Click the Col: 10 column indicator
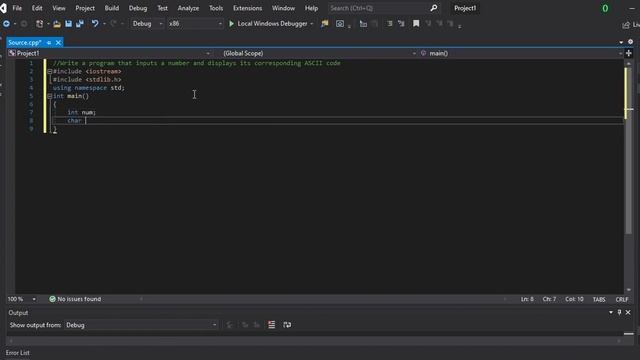This screenshot has height=360, width=640. [x=574, y=299]
